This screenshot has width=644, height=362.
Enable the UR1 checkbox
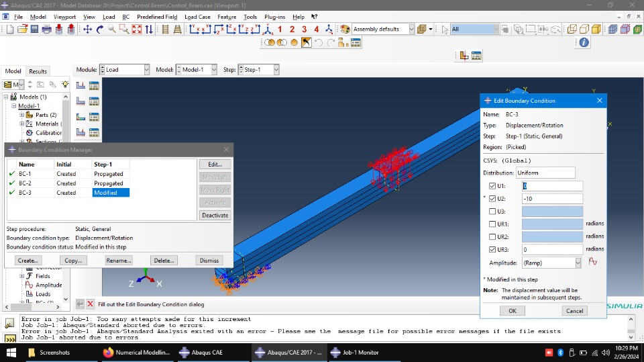[492, 224]
